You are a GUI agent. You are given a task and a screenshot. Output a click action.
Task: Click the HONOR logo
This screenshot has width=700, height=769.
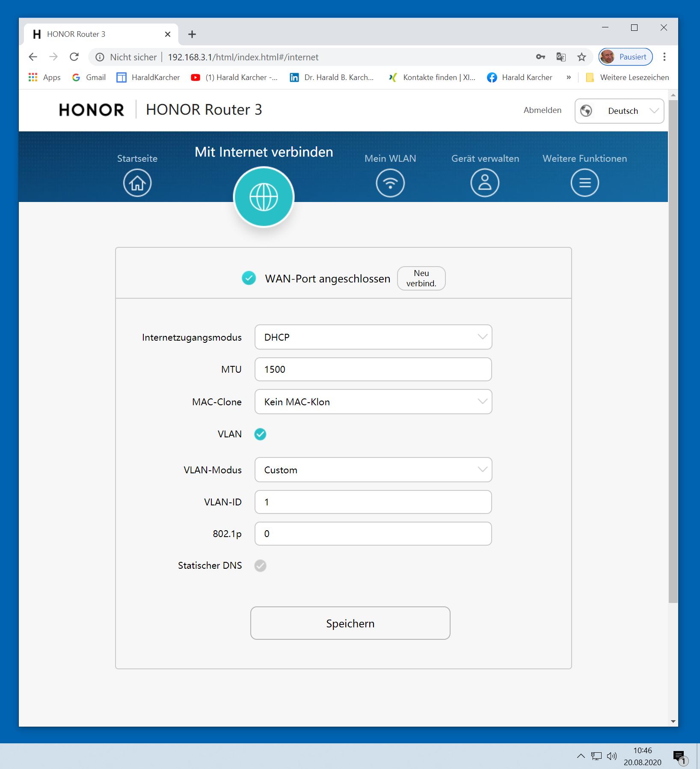pyautogui.click(x=92, y=110)
